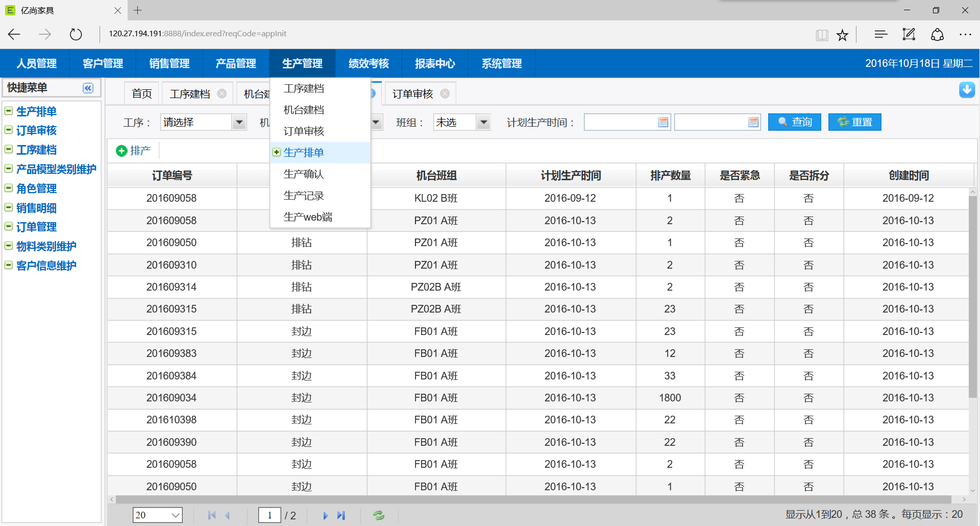This screenshot has height=526, width=980.
Task: Refresh the table with pagination refresh icon
Action: (379, 515)
